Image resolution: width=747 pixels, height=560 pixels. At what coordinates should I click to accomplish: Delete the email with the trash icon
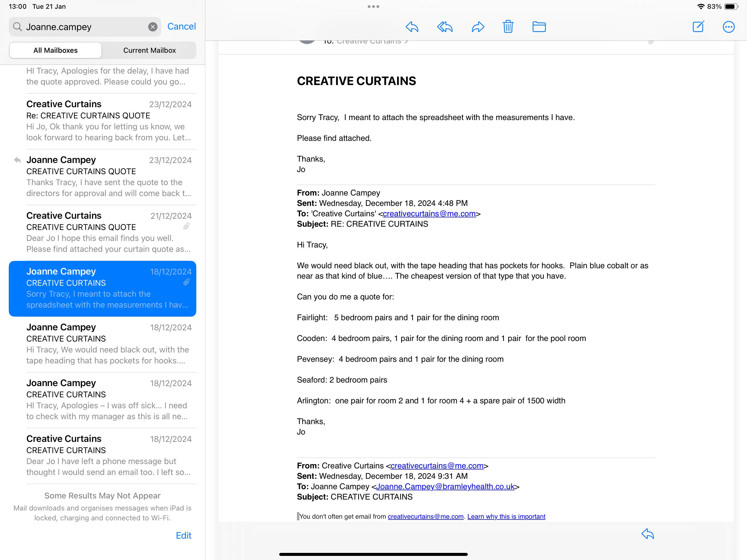click(508, 27)
